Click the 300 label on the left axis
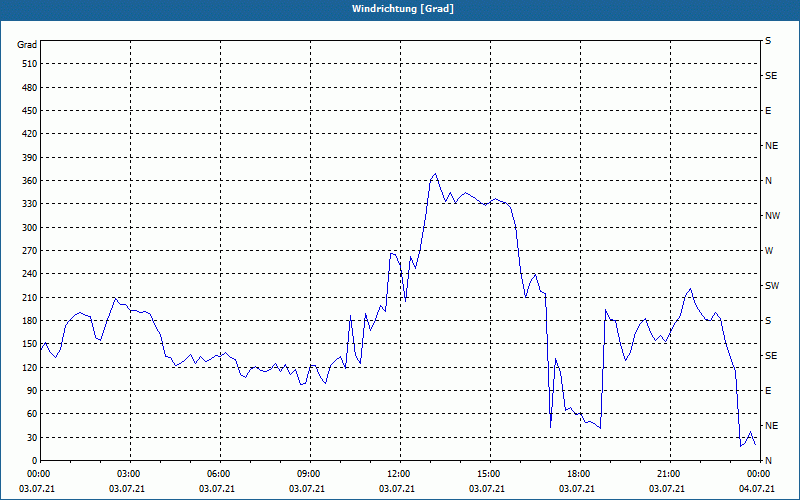 30,228
